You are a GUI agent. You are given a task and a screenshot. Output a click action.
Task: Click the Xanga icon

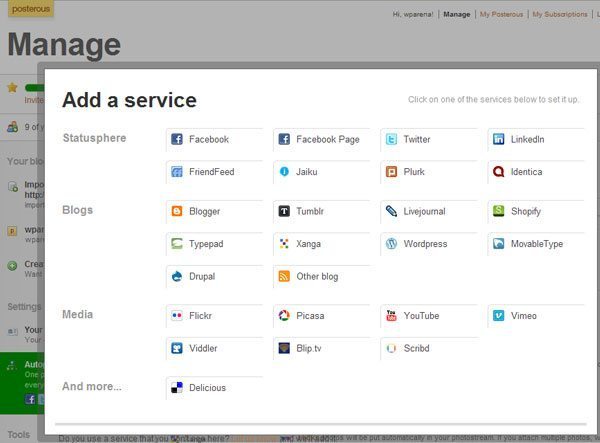[x=284, y=243]
